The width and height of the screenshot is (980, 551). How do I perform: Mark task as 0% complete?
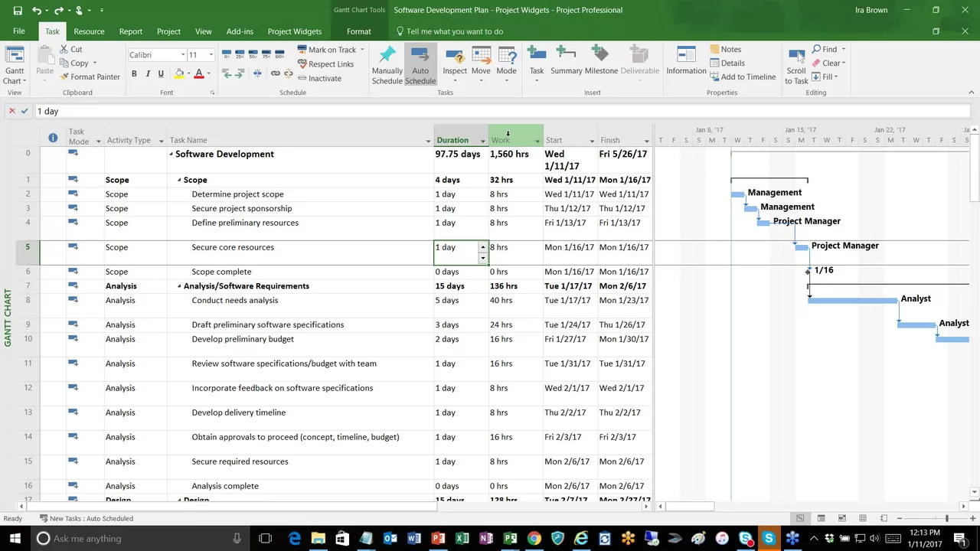tap(227, 54)
